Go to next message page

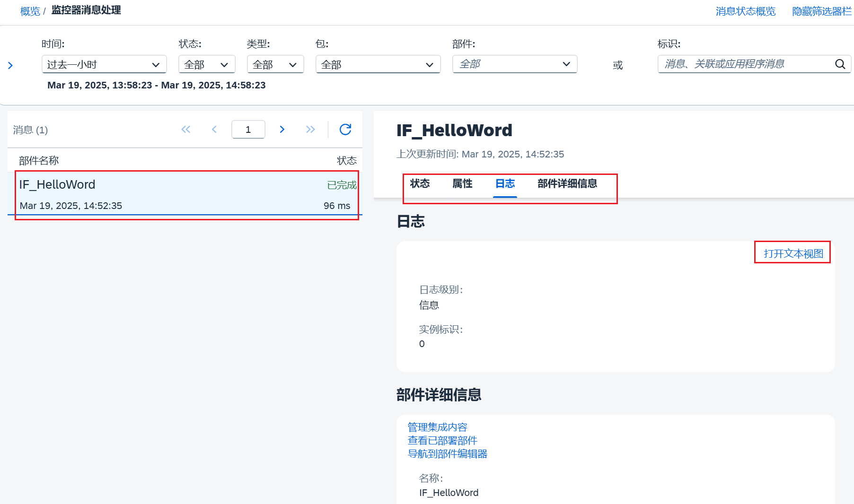(x=282, y=129)
